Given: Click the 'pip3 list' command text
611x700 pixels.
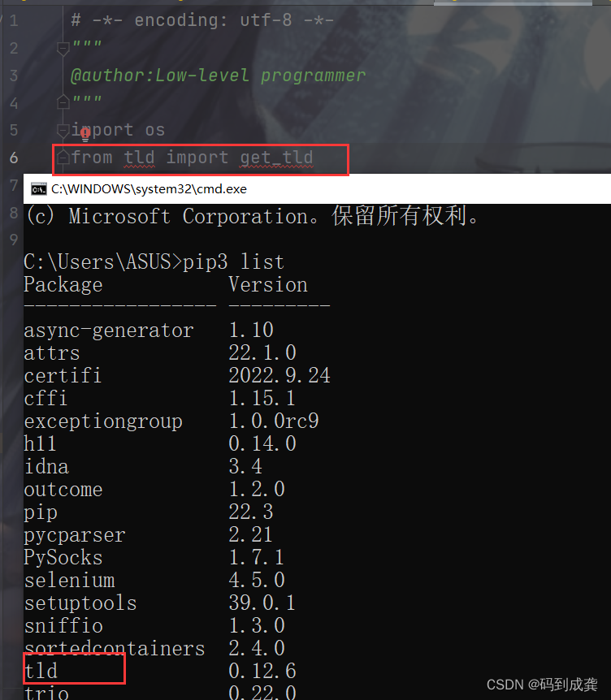Looking at the screenshot, I should point(233,261).
